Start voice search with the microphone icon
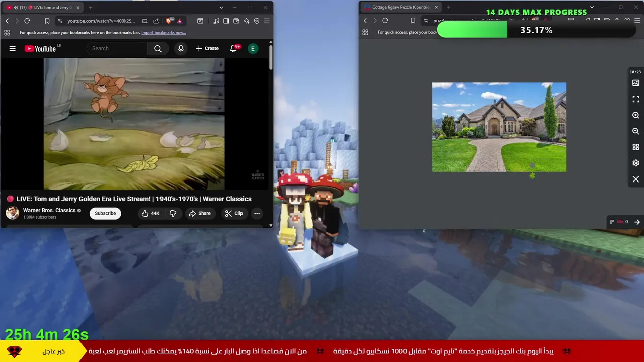Screen dimensions: 644x362 181,49
